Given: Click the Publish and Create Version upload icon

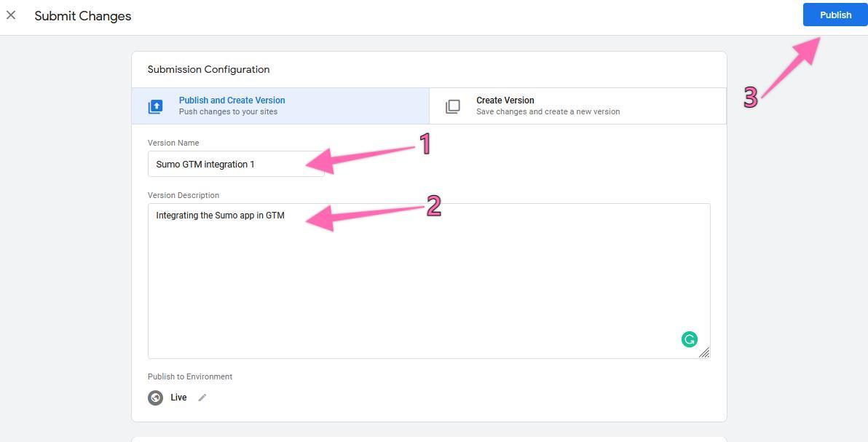Looking at the screenshot, I should coord(156,106).
